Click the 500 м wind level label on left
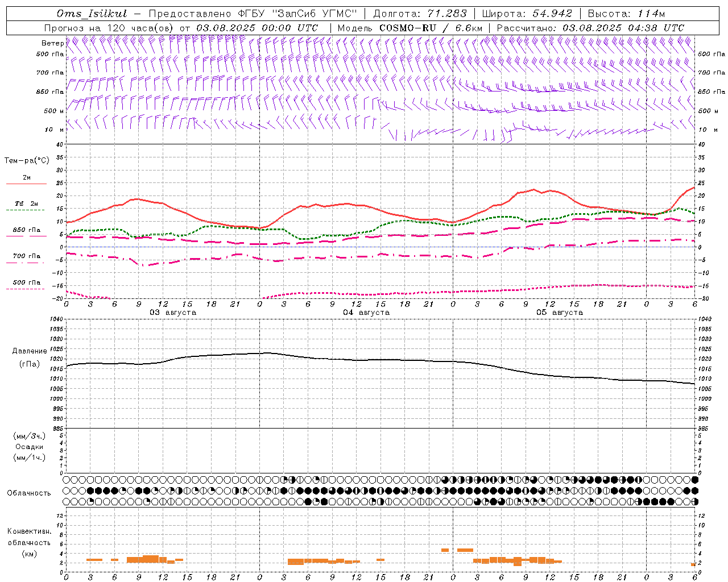728x582 pixels. tap(54, 111)
